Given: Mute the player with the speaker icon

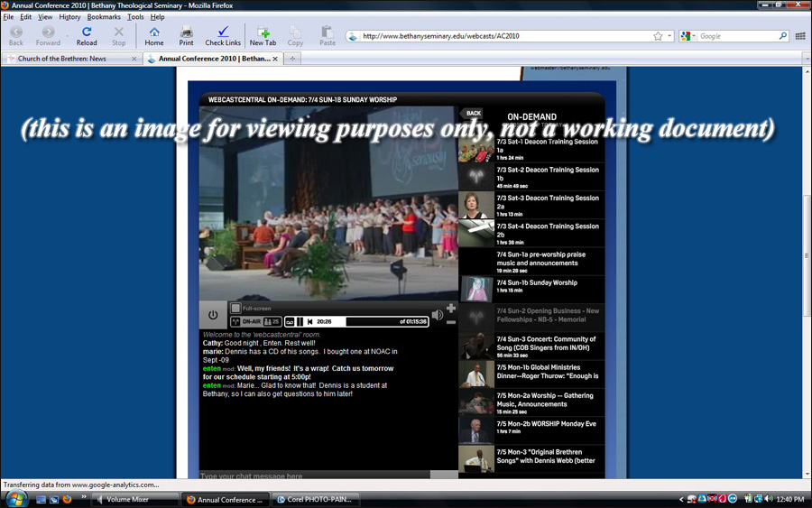Looking at the screenshot, I should pyautogui.click(x=438, y=315).
